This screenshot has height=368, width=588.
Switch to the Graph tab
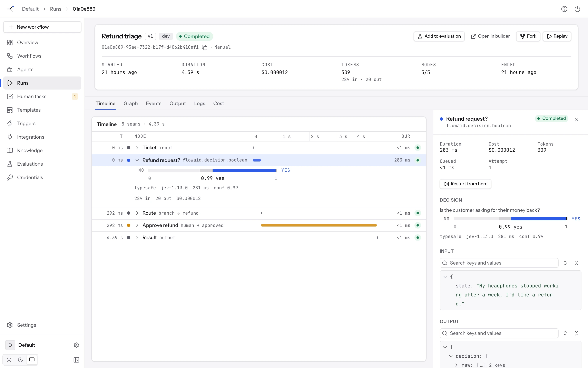coord(130,103)
